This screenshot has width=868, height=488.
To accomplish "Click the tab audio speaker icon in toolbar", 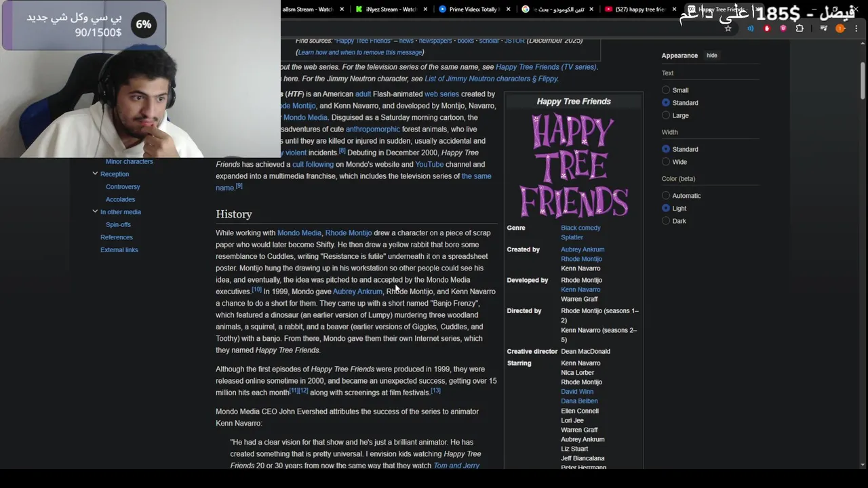I will click(x=751, y=28).
